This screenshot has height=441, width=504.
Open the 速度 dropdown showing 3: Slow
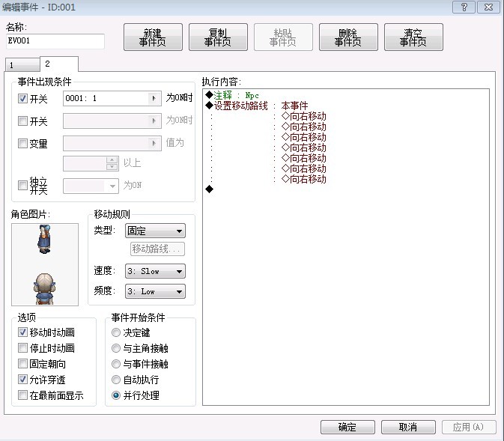[155, 271]
